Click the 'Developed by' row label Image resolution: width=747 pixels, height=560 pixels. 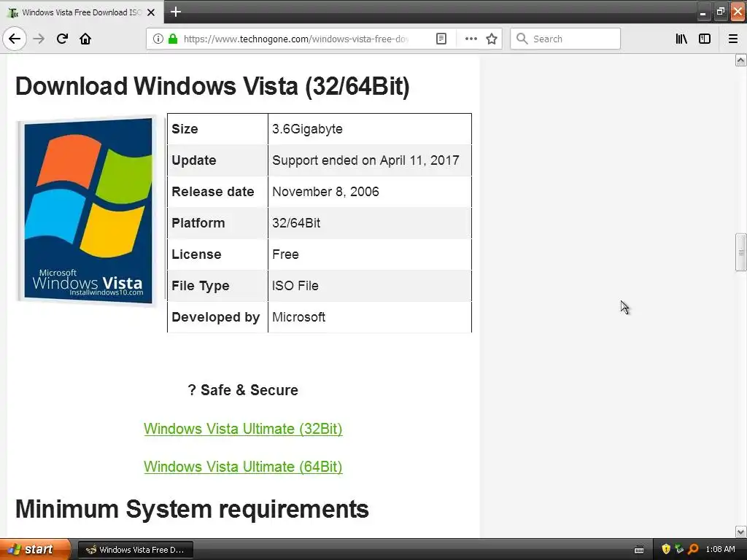[x=216, y=318]
